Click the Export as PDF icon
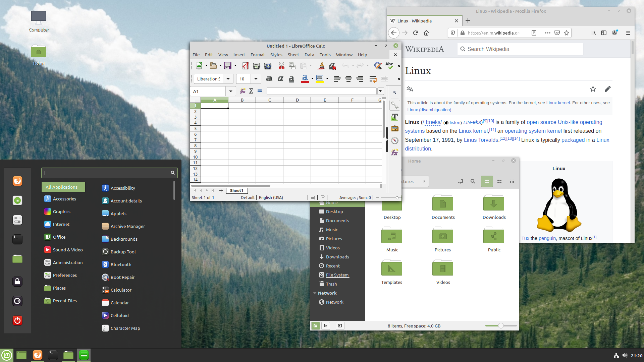 point(246,66)
